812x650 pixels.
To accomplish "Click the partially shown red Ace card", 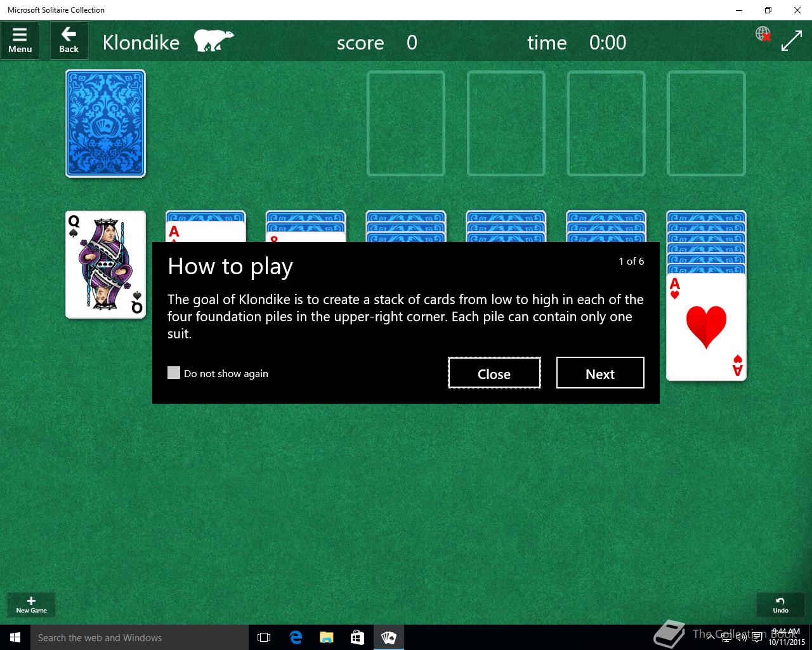I will [206, 232].
